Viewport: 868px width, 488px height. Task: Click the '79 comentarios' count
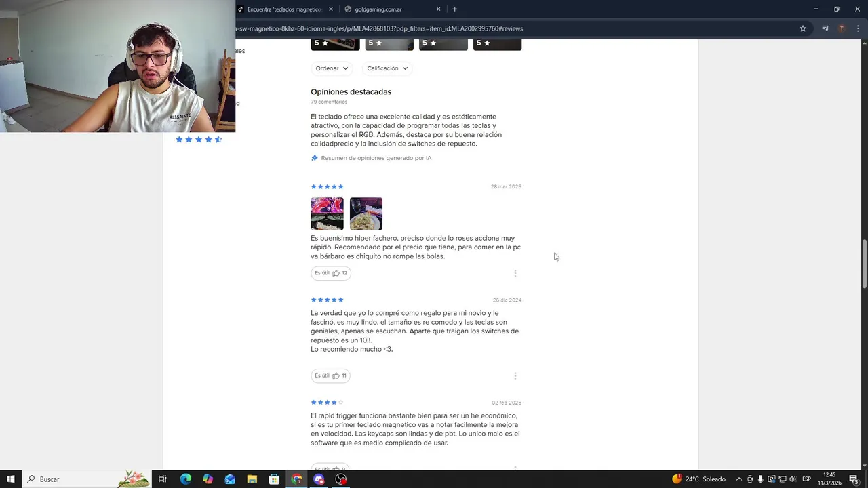[329, 102]
